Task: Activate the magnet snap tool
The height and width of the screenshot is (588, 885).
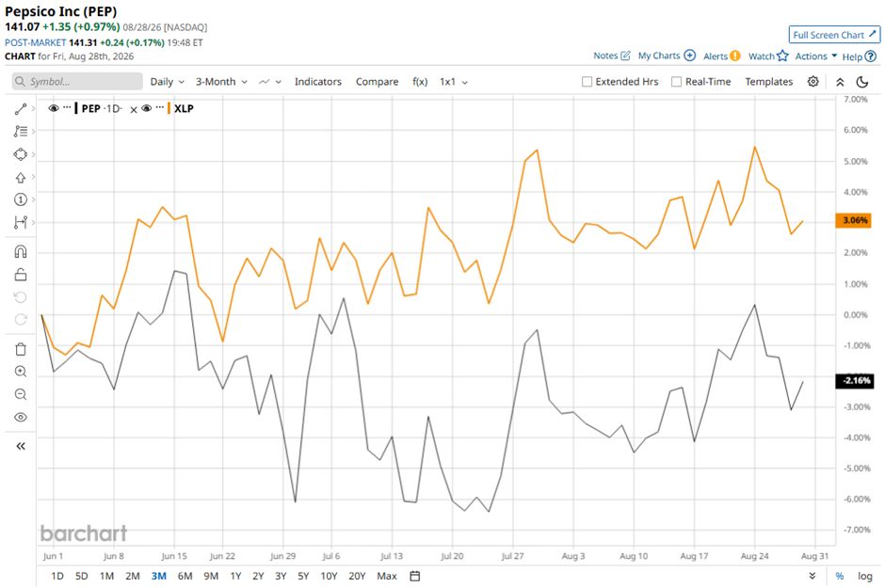Action: (x=21, y=251)
